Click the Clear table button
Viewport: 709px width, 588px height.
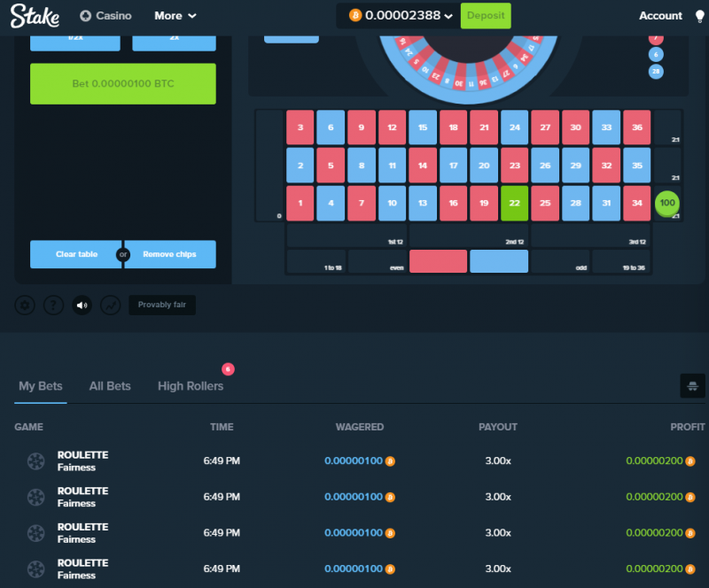[76, 254]
